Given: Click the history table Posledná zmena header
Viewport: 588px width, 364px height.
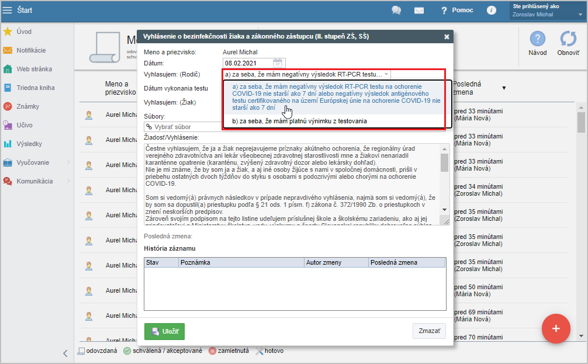Looking at the screenshot, I should (407, 262).
